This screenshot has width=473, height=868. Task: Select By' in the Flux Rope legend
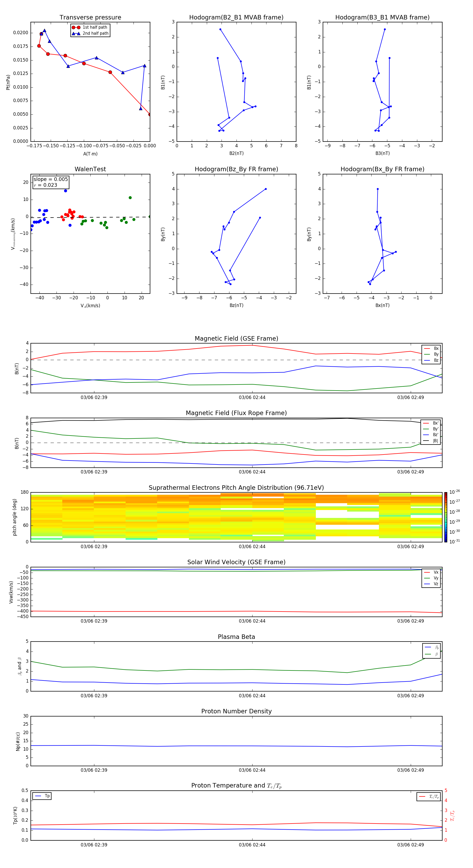(x=431, y=429)
